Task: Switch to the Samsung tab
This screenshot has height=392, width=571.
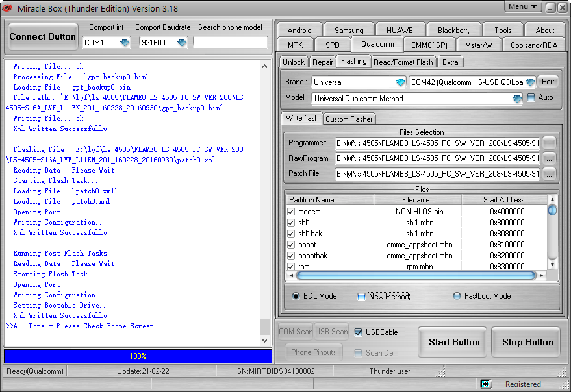Action: pyautogui.click(x=349, y=30)
